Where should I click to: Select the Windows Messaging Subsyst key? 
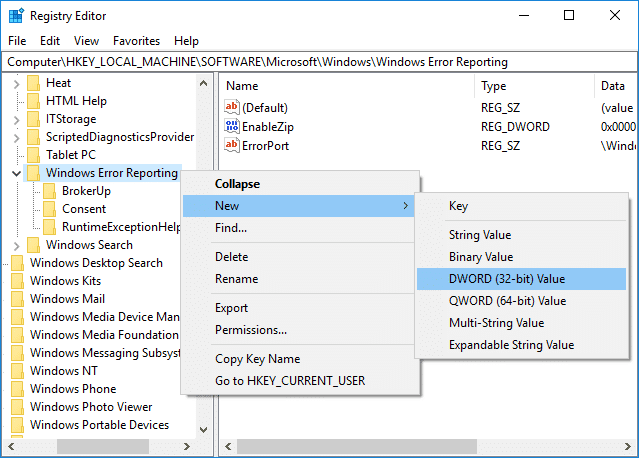pyautogui.click(x=105, y=353)
